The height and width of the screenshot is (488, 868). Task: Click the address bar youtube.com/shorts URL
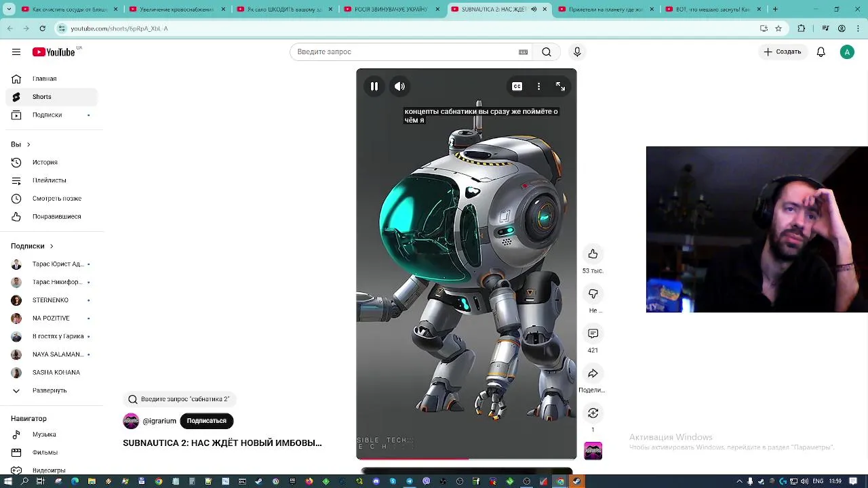click(x=119, y=28)
